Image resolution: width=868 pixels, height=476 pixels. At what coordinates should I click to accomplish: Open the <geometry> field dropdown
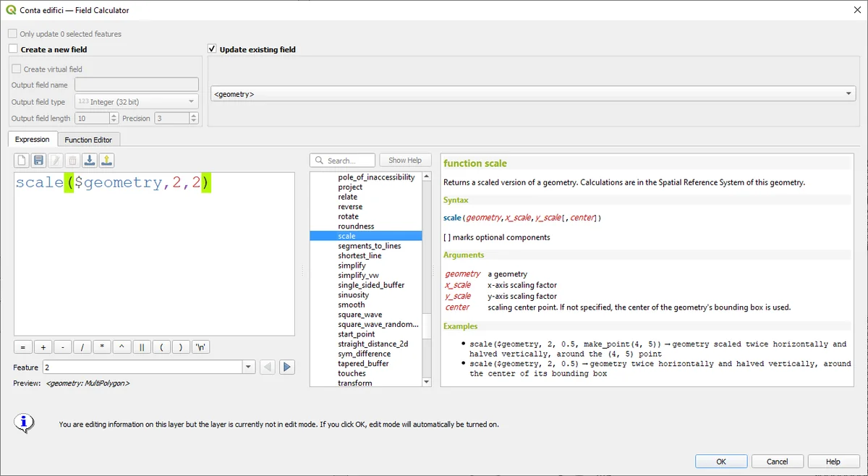pyautogui.click(x=850, y=94)
